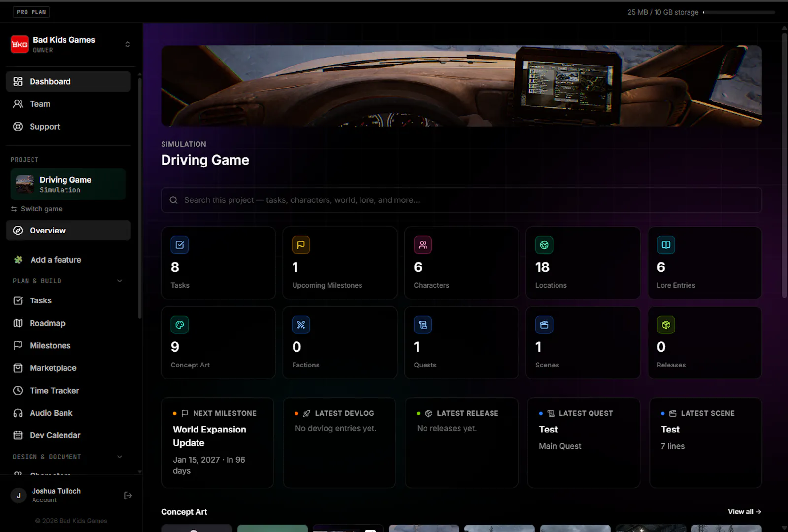Viewport: 788px width, 532px height.
Task: Click the Quests scroll icon
Action: click(x=423, y=325)
